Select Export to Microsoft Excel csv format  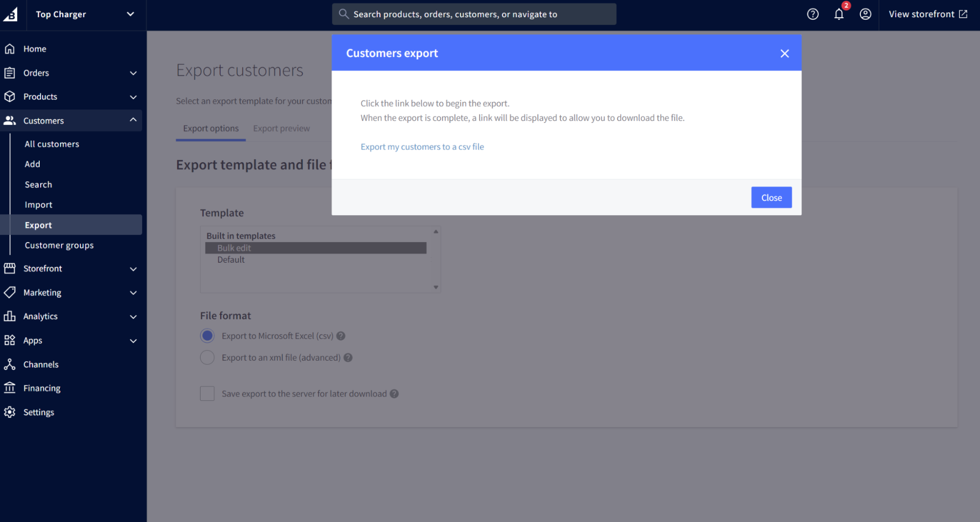click(207, 336)
